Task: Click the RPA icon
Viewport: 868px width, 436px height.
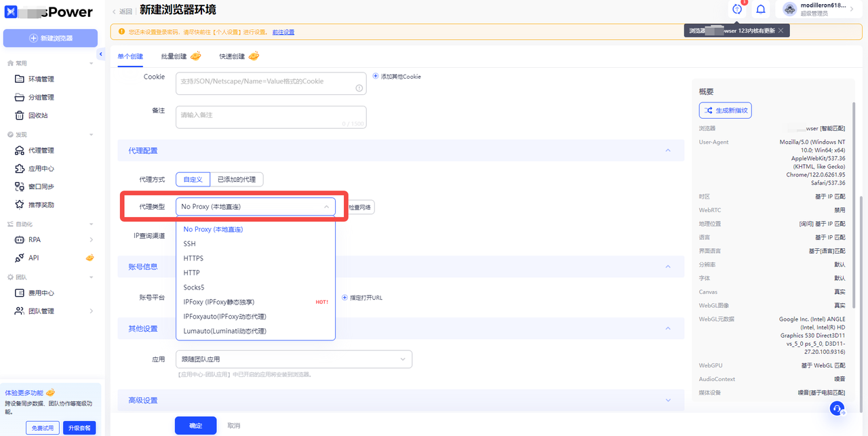Action: click(x=20, y=240)
